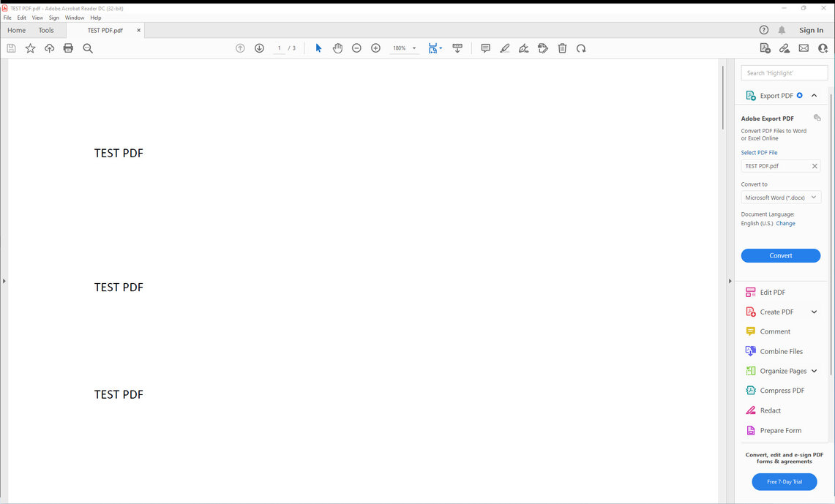Click the current page number field
835x504 pixels.
coord(280,48)
